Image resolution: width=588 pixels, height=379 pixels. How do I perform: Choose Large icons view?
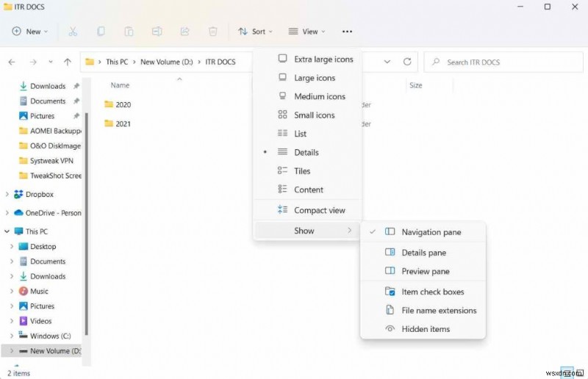(x=307, y=78)
